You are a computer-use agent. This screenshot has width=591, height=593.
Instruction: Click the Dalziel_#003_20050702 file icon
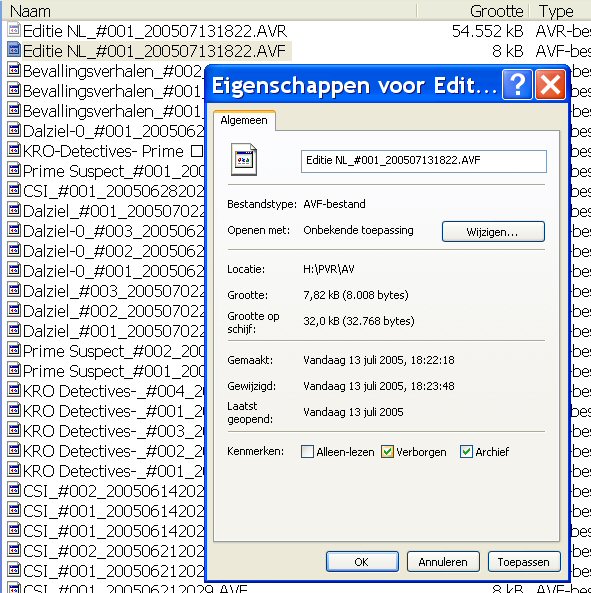coord(14,290)
